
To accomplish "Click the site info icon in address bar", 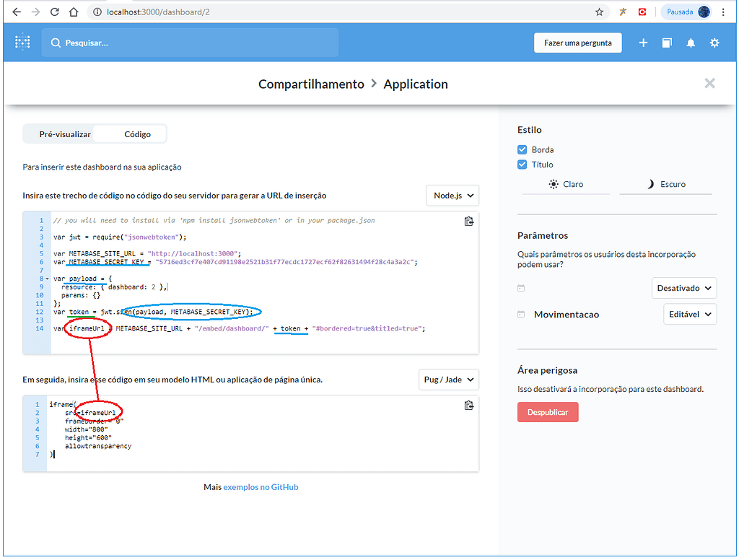I will (97, 12).
